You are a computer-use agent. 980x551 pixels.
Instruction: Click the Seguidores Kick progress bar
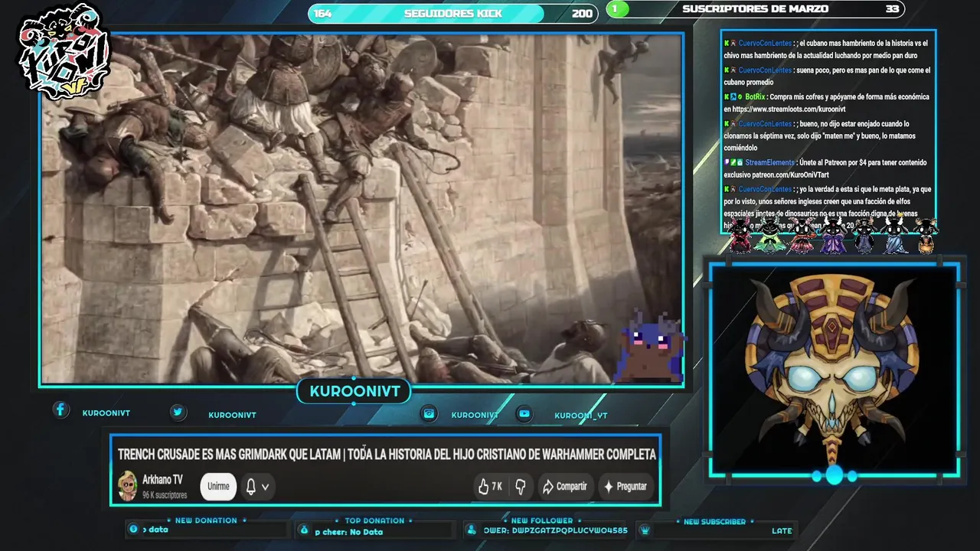point(452,13)
